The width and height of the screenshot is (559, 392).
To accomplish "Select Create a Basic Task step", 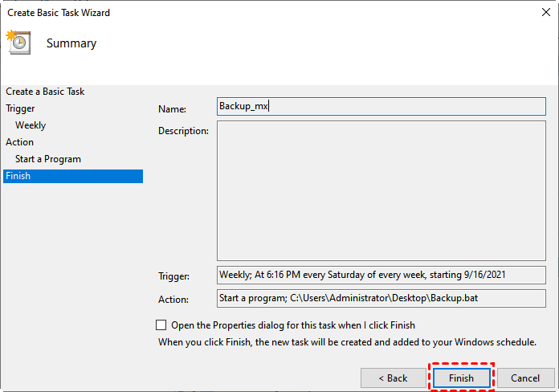I will [45, 92].
